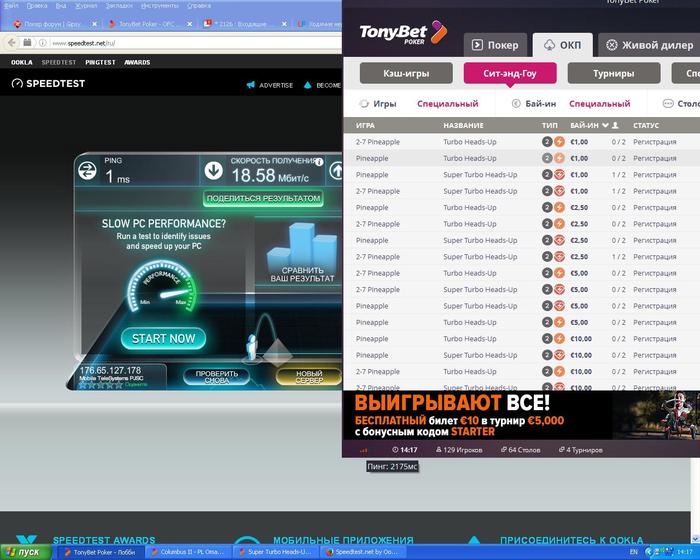Open the Закладки browser menu

[118, 6]
